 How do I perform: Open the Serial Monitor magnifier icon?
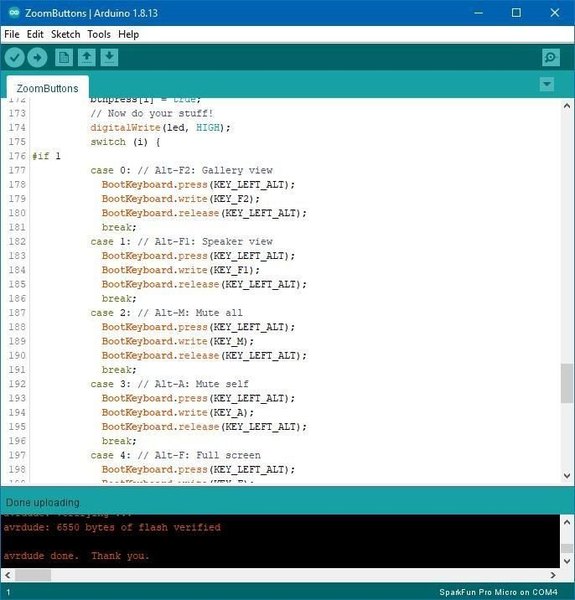pyautogui.click(x=551, y=58)
